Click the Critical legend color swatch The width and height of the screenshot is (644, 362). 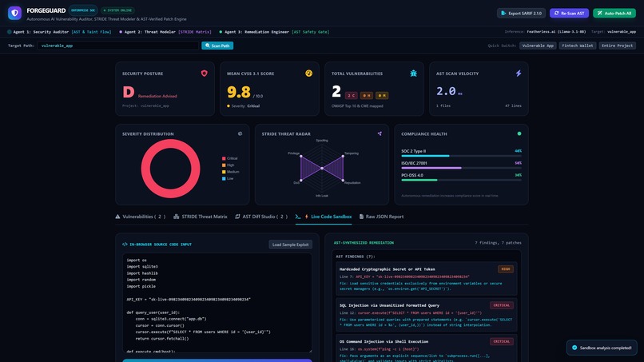point(224,158)
